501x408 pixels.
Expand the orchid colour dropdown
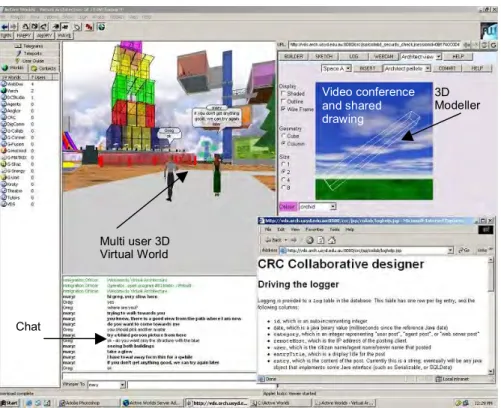click(333, 207)
